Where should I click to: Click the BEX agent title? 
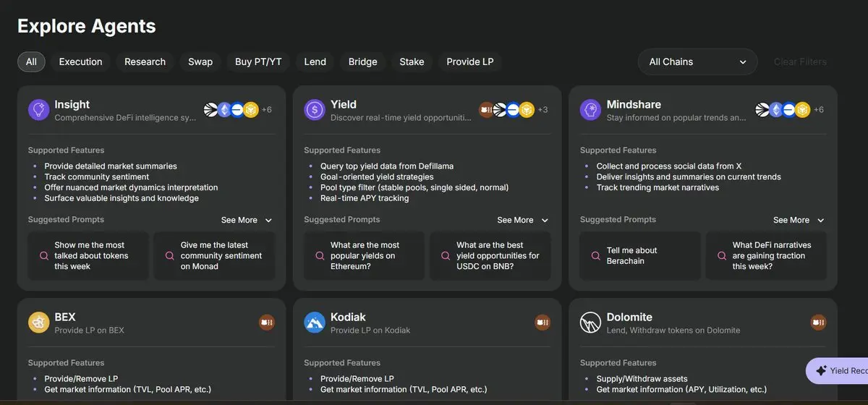pyautogui.click(x=65, y=317)
